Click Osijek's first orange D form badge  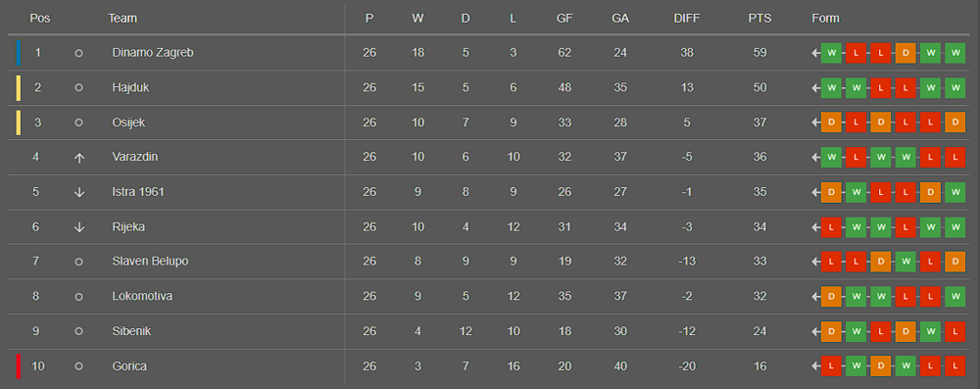831,122
